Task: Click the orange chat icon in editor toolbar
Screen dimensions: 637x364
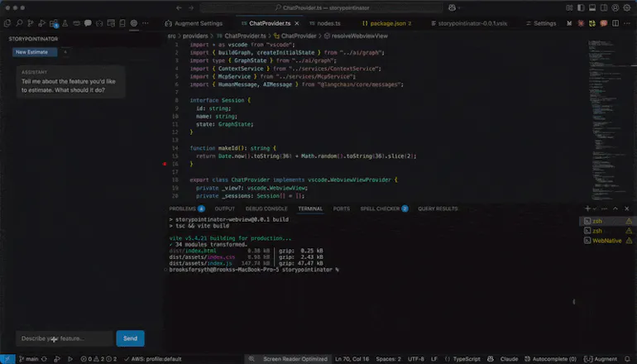Action: [x=604, y=23]
